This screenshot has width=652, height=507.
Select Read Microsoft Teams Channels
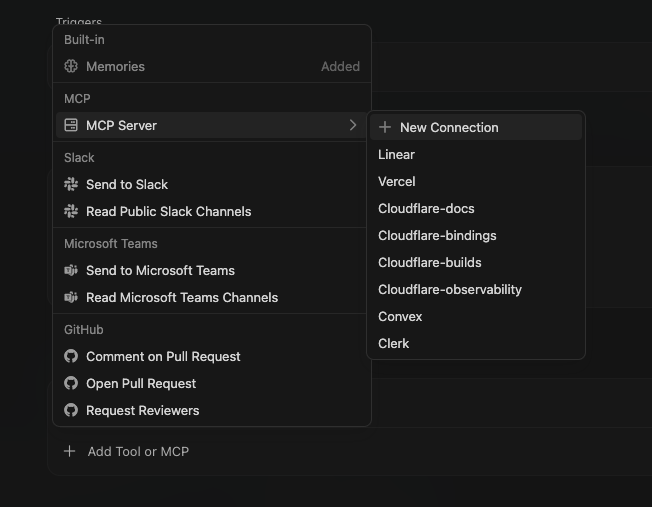tap(212, 297)
